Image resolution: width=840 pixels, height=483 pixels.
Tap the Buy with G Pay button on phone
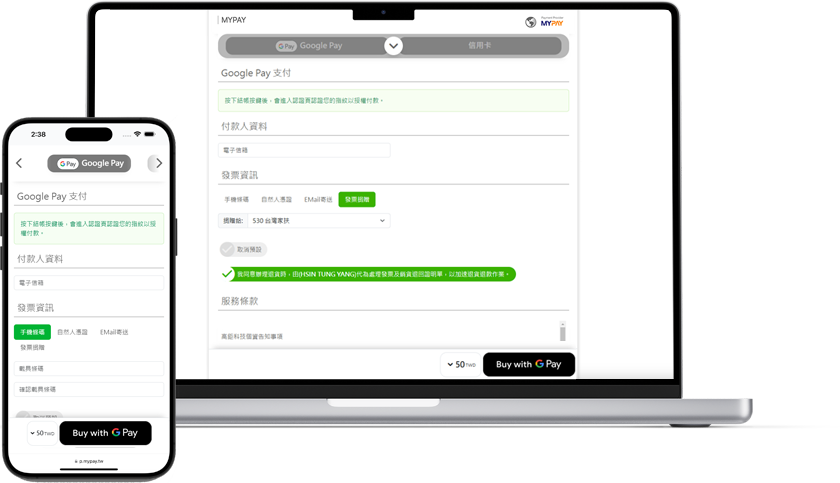[105, 433]
